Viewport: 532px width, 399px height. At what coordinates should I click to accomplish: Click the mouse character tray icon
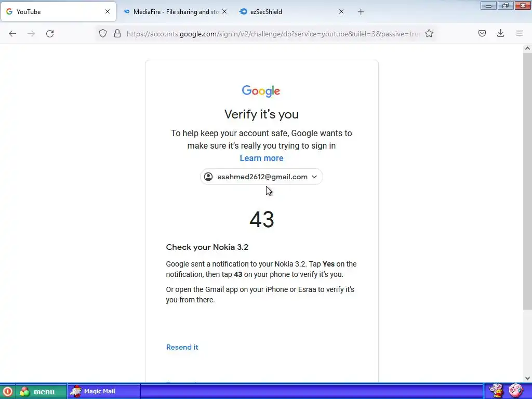496,391
